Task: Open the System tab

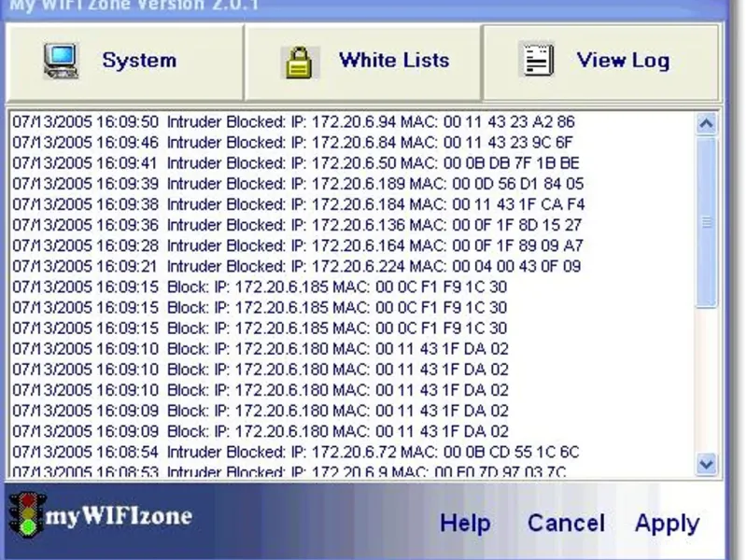Action: point(125,63)
